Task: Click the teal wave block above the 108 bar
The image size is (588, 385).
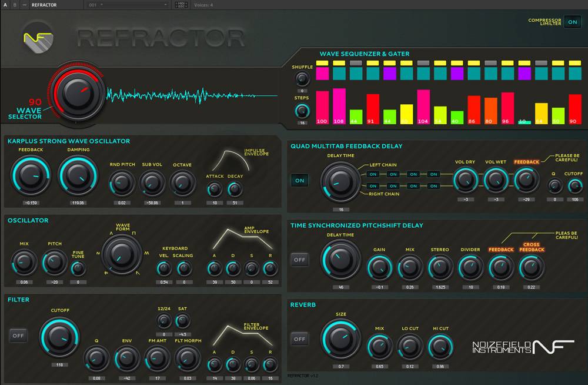Action: point(339,74)
